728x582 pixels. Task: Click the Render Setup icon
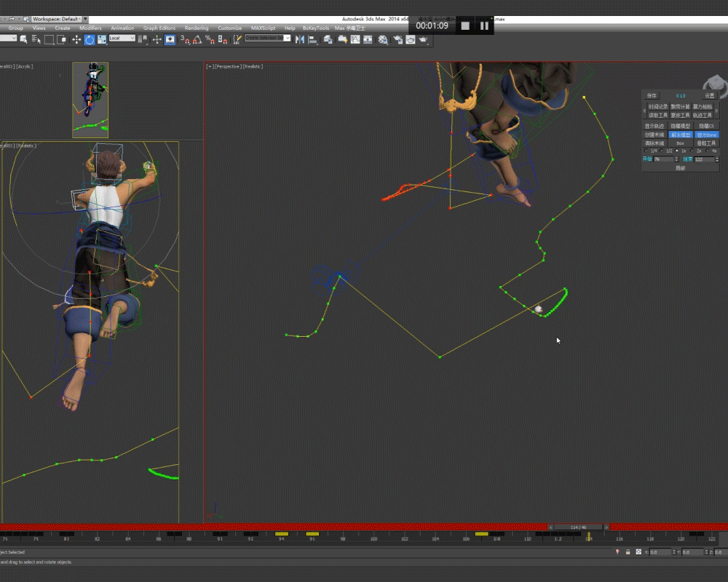click(x=398, y=40)
